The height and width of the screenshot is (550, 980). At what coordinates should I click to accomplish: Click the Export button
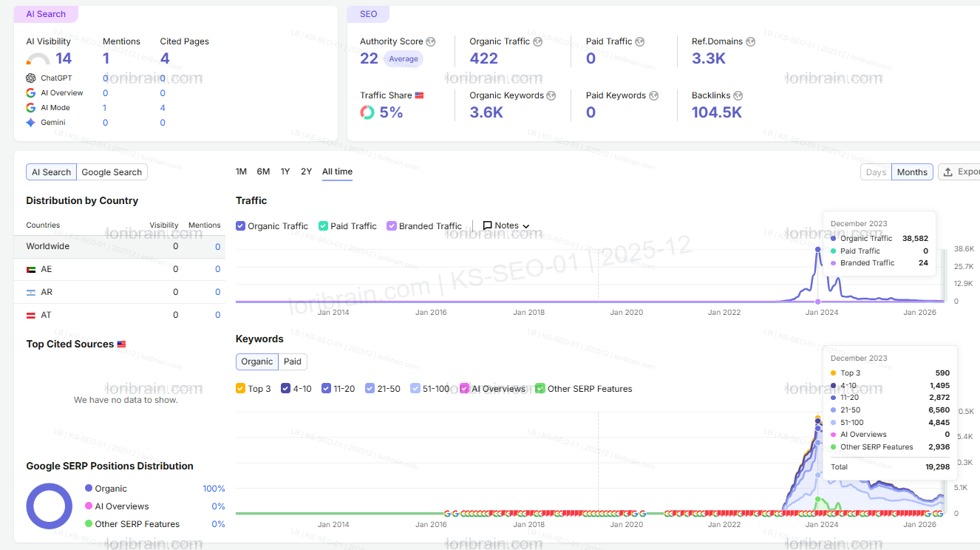[x=959, y=172]
